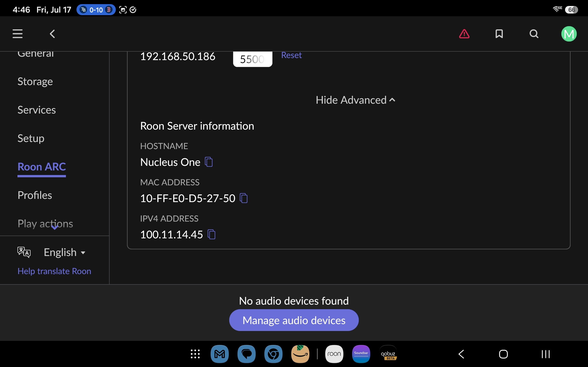588x367 pixels.
Task: Click the Reset port link
Action: coord(291,55)
